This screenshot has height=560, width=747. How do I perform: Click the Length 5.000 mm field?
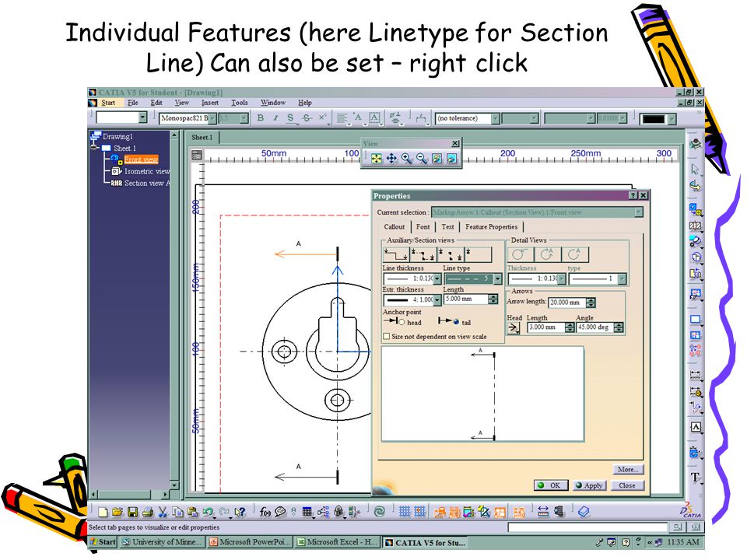465,299
